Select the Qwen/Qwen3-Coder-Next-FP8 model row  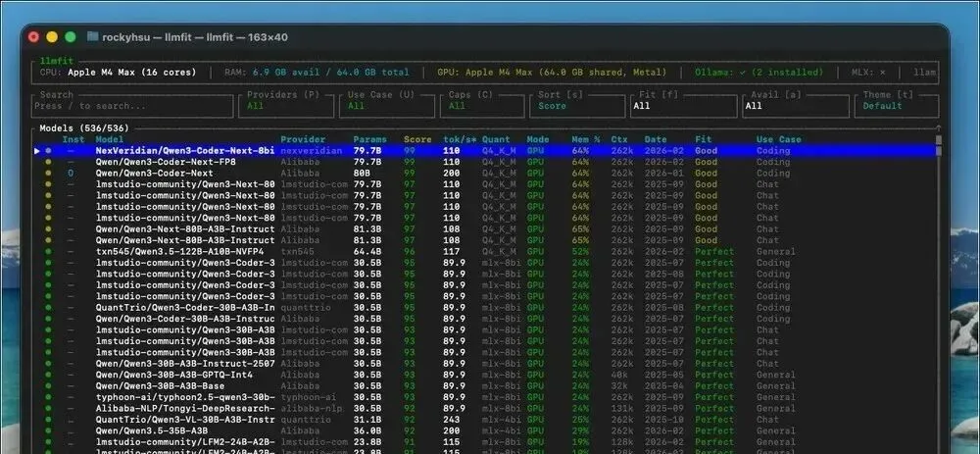coord(486,162)
